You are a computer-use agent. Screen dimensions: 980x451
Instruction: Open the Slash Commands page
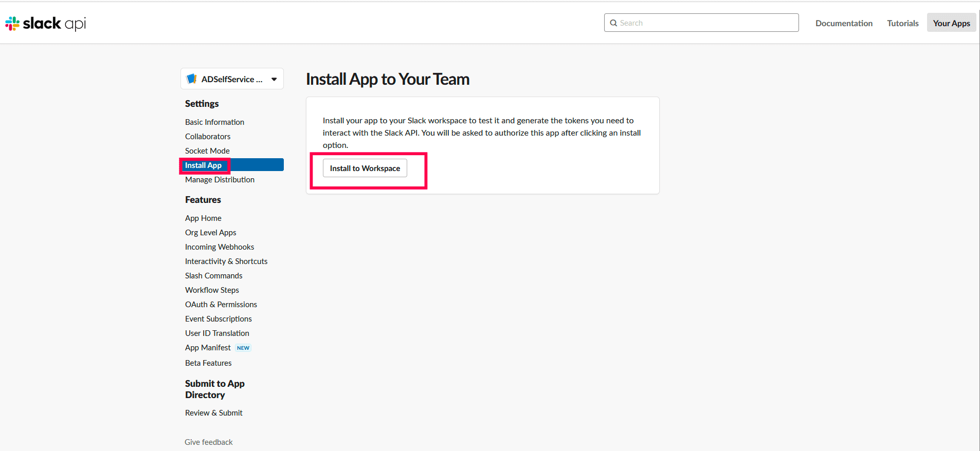[x=213, y=276]
